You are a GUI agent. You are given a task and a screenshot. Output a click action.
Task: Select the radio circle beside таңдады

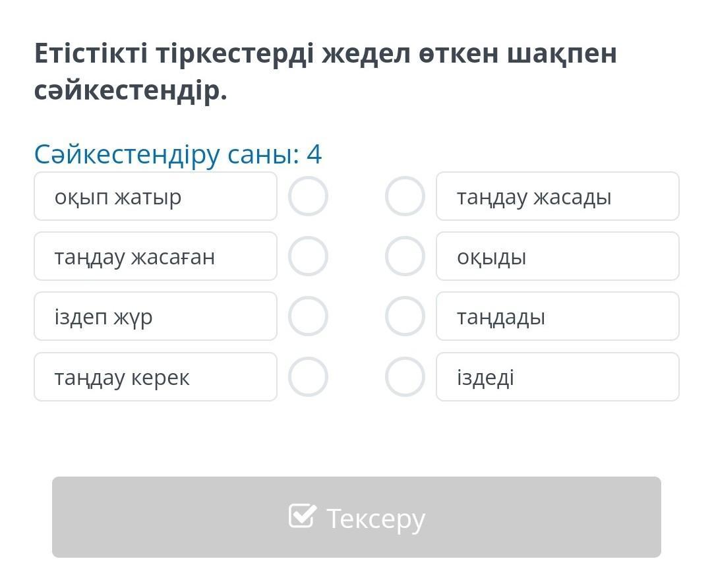[x=405, y=316]
